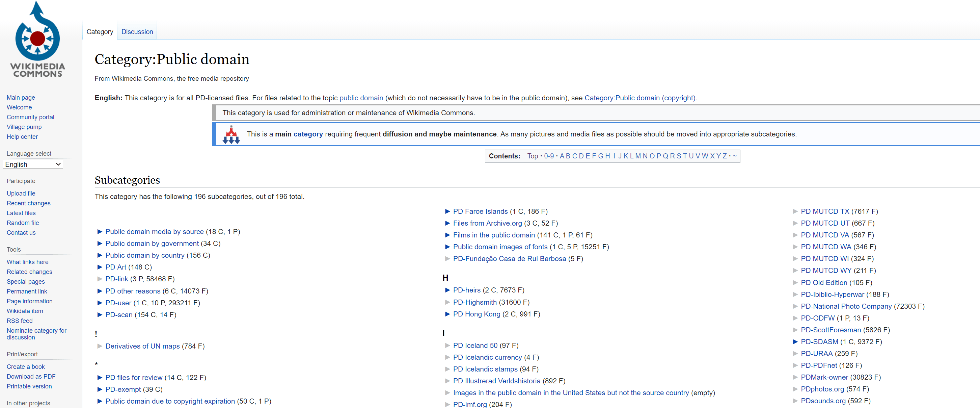The width and height of the screenshot is (980, 408).
Task: Expand Films in the public domain arrow
Action: click(447, 235)
